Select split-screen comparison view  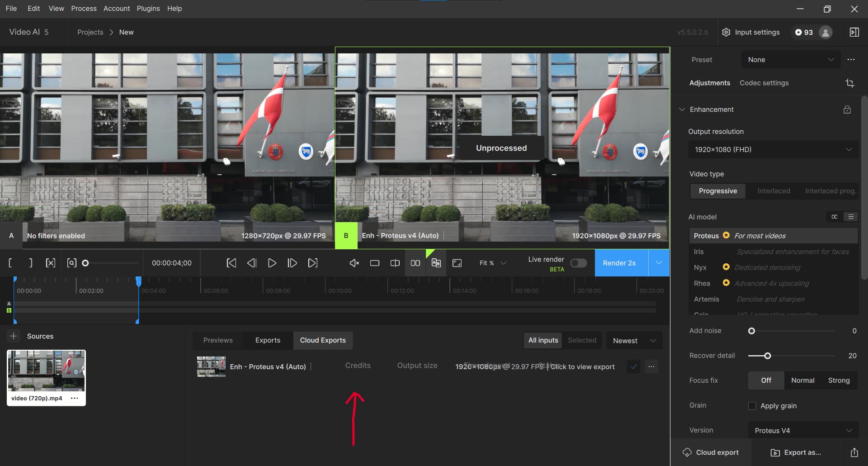coord(395,263)
